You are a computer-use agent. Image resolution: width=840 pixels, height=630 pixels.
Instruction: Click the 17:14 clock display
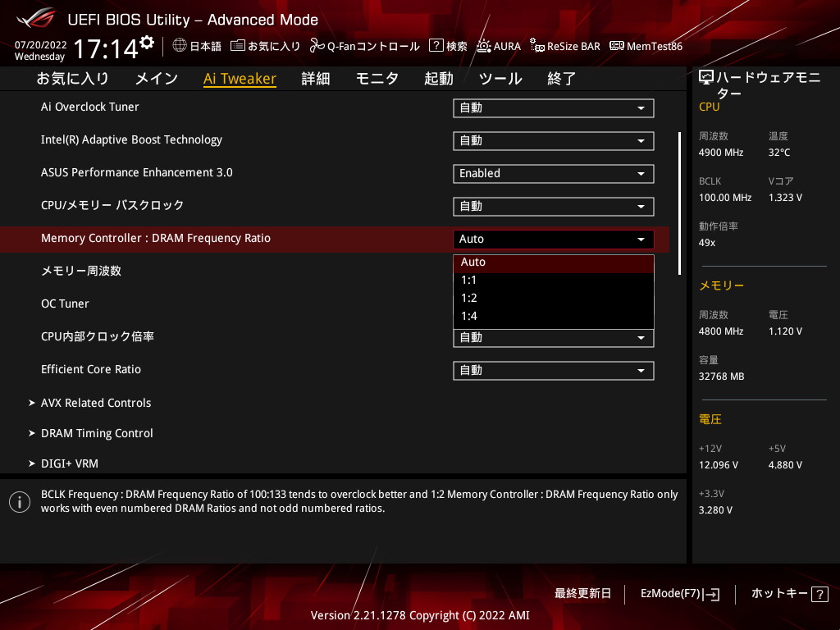point(106,49)
